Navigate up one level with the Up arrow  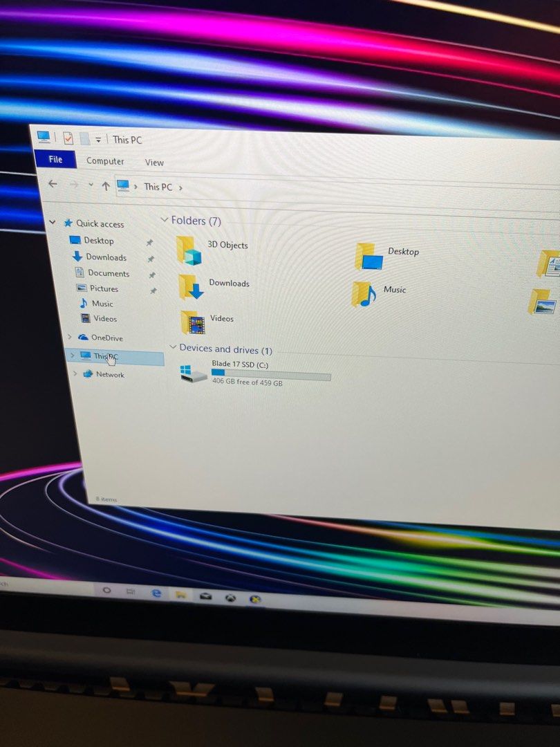pos(106,186)
